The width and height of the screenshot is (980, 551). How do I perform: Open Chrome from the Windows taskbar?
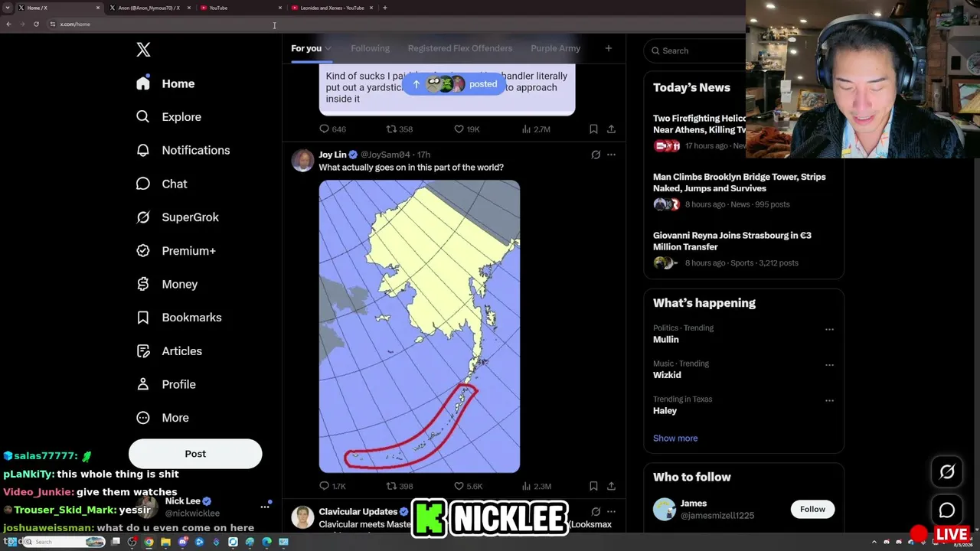(149, 542)
